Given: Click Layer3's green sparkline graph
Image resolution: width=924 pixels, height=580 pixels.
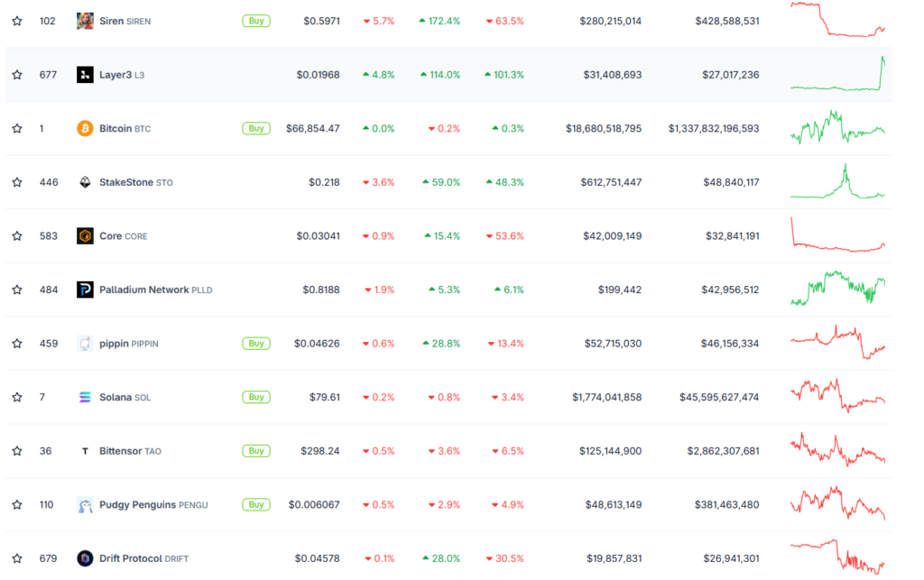Looking at the screenshot, I should pyautogui.click(x=837, y=75).
